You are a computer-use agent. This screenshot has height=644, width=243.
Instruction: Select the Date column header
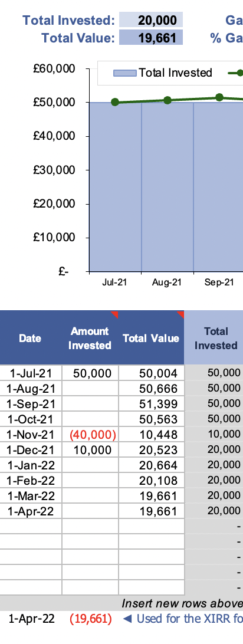[31, 337]
